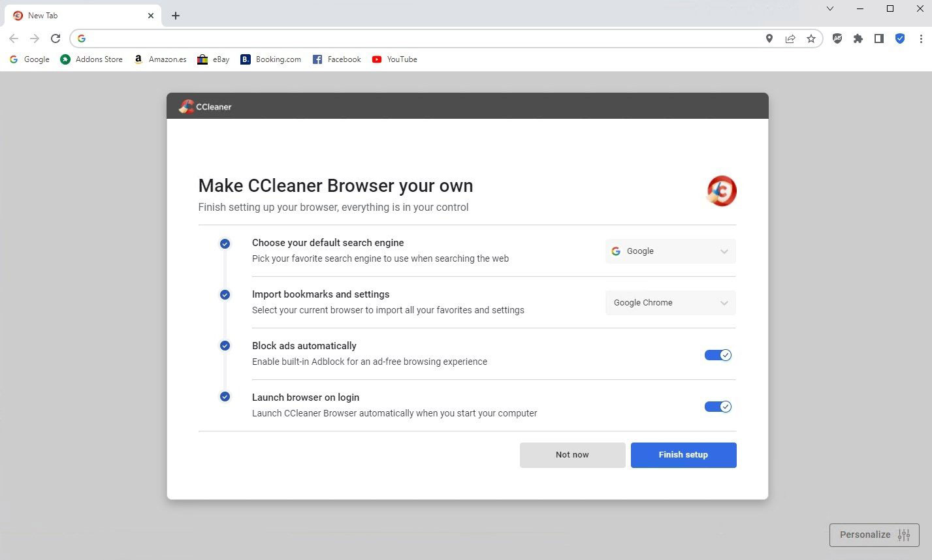Maximize the browser window
This screenshot has width=932, height=560.
click(890, 8)
